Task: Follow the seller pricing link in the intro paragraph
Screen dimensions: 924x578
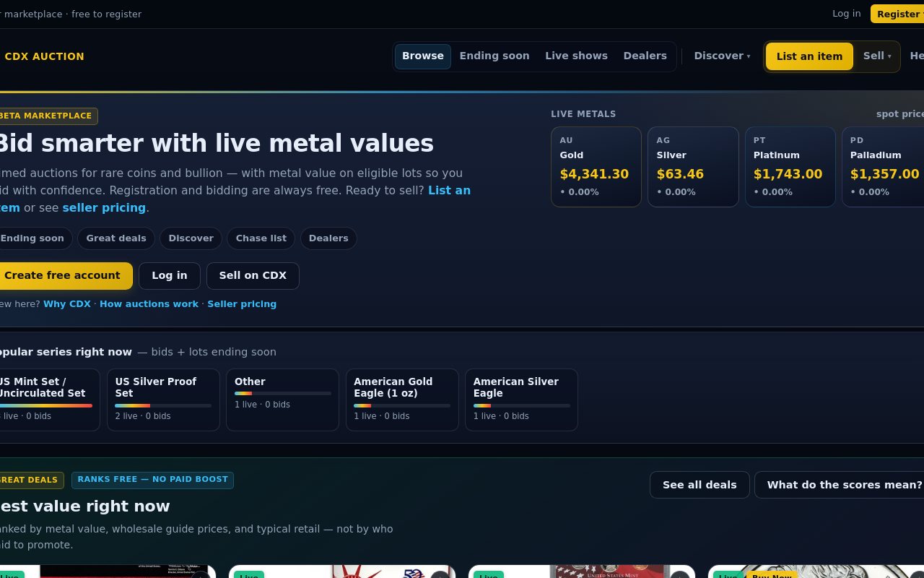Action: [x=104, y=208]
